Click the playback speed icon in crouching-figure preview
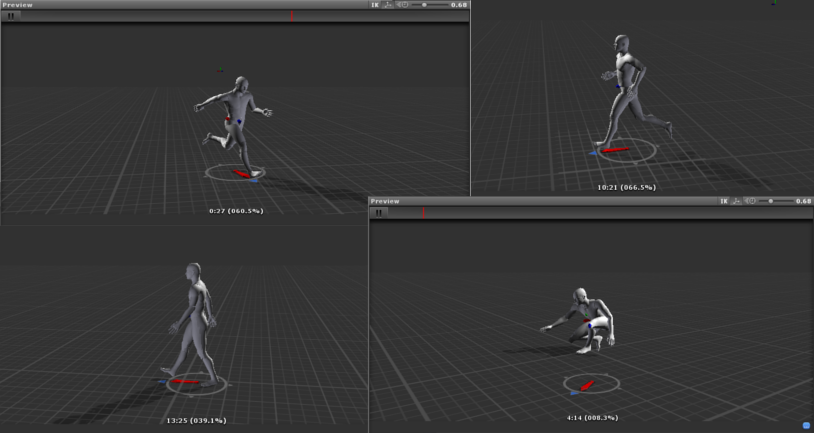Viewport: 814px width, 433px height. tap(751, 201)
